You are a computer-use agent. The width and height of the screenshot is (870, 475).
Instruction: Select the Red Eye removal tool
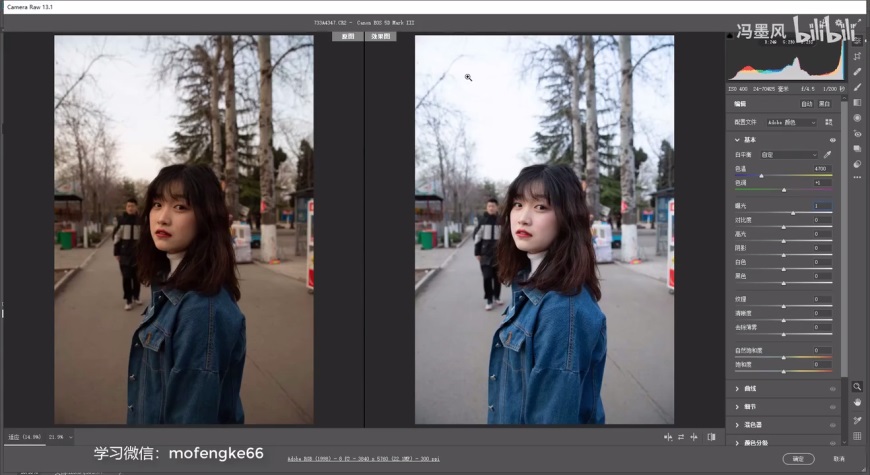tap(857, 134)
